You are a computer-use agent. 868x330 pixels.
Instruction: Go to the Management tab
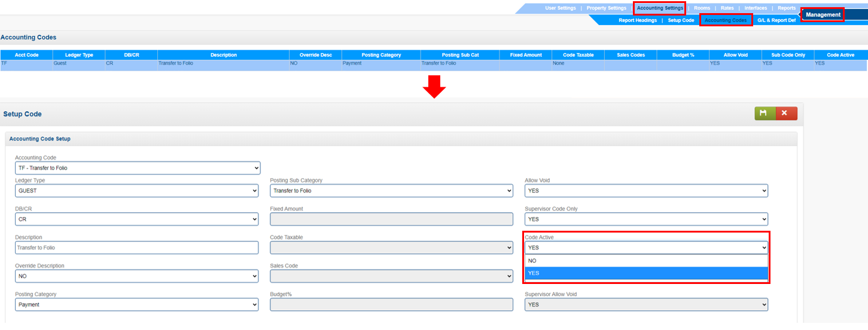(x=823, y=15)
